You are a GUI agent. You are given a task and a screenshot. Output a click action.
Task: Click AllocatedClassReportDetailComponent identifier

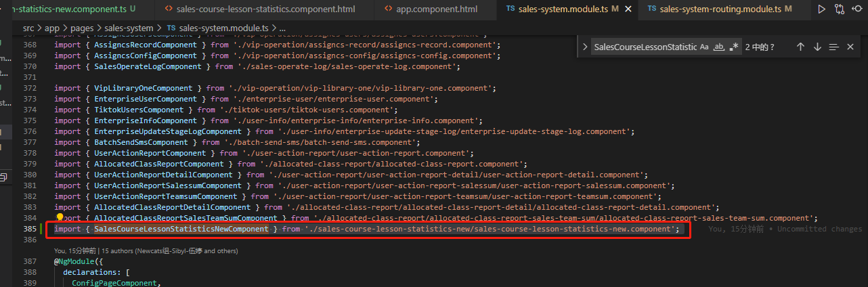tap(172, 207)
